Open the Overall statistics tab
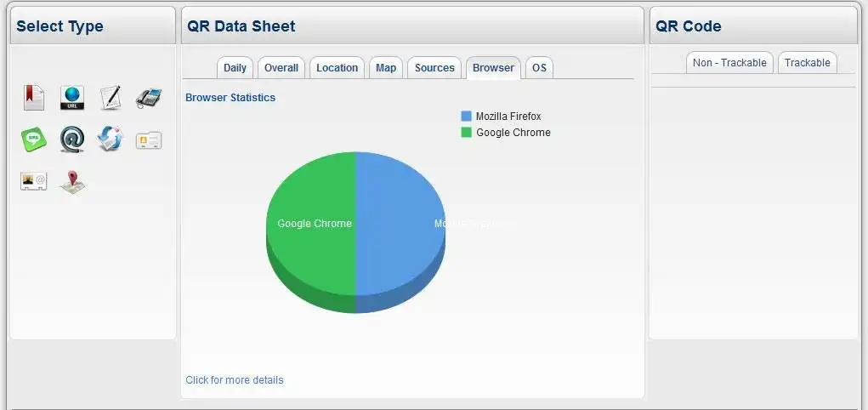This screenshot has height=410, width=868. click(281, 68)
